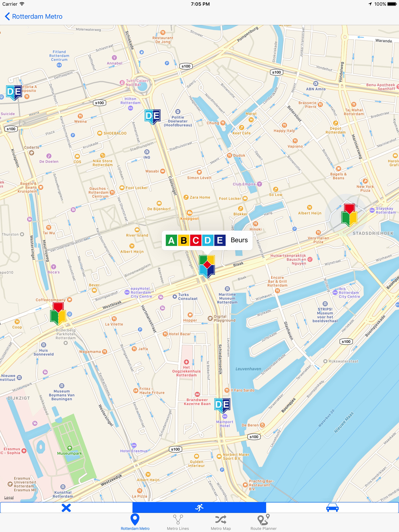Tap the Beurs label in the station callout
399x532 pixels.
[239, 240]
